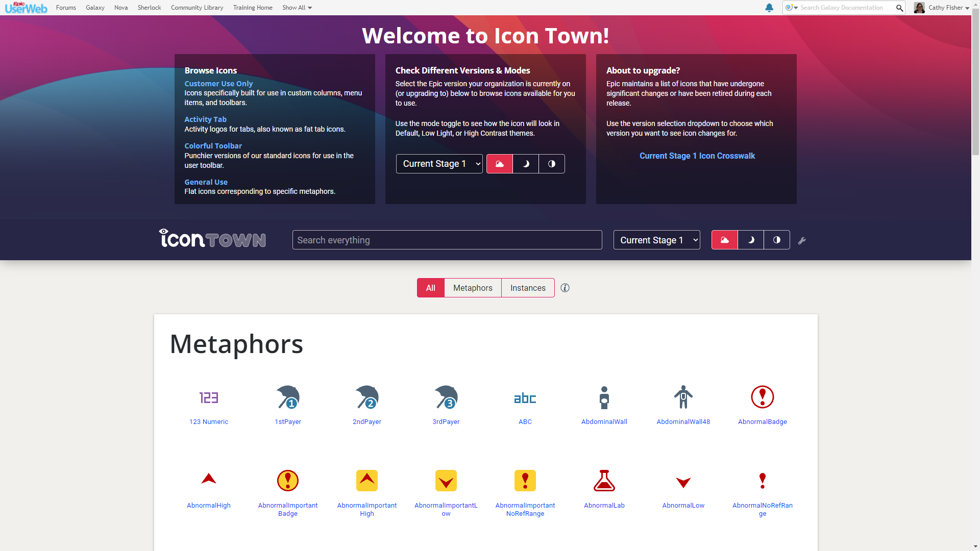Click the AbdominalWall48 figure icon
The image size is (980, 551).
[683, 397]
